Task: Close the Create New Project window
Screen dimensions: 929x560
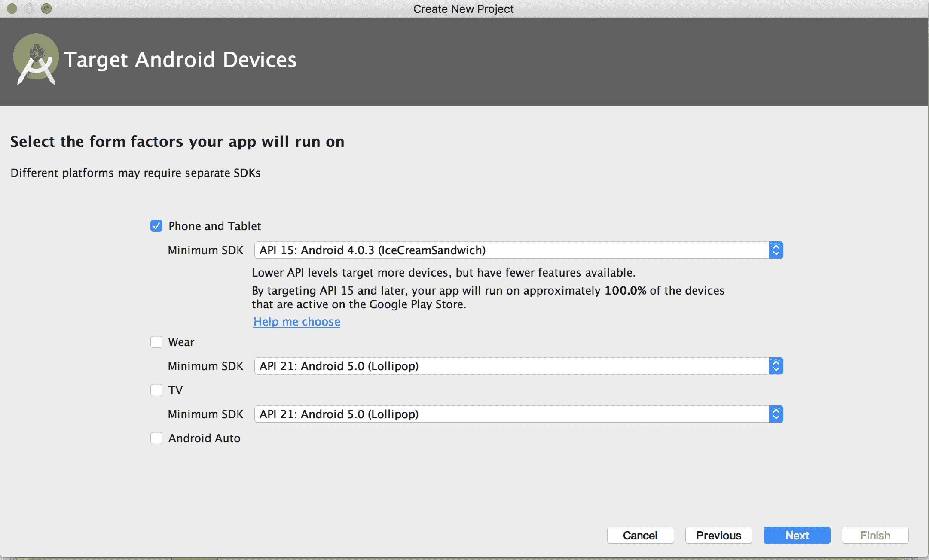Action: click(x=12, y=9)
